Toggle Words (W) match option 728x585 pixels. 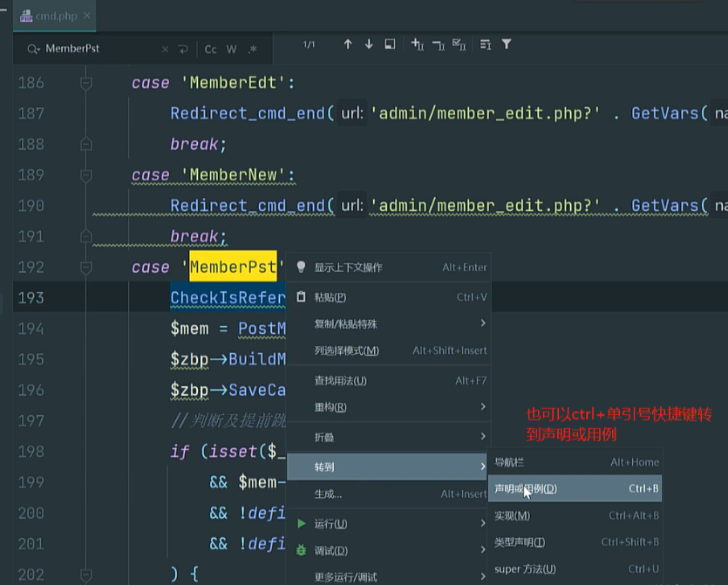coord(232,49)
